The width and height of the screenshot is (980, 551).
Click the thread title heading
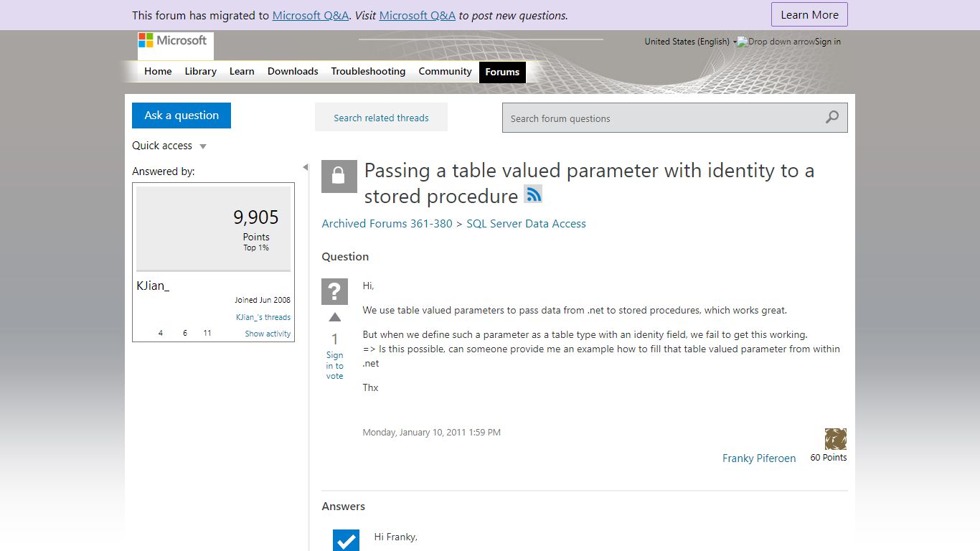[x=589, y=183]
